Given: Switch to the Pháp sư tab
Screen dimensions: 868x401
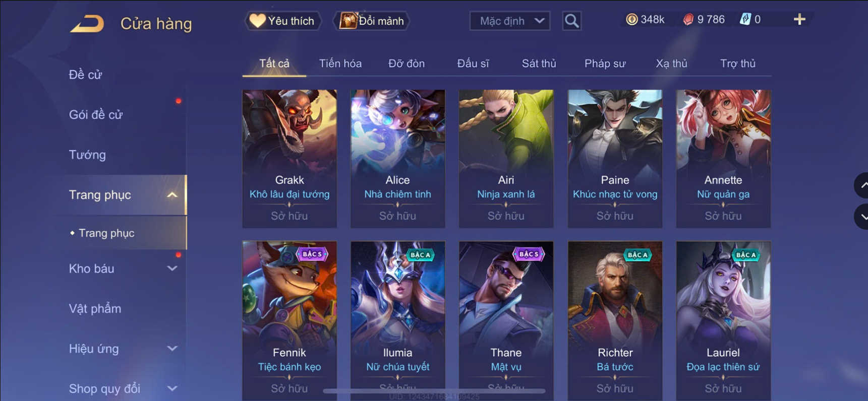Looking at the screenshot, I should [x=605, y=63].
